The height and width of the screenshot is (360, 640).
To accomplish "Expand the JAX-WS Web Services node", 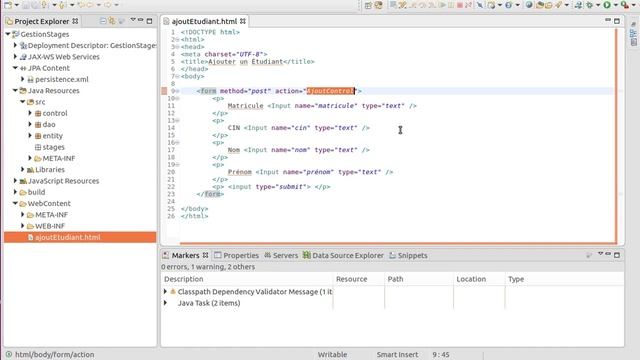I will [15, 57].
